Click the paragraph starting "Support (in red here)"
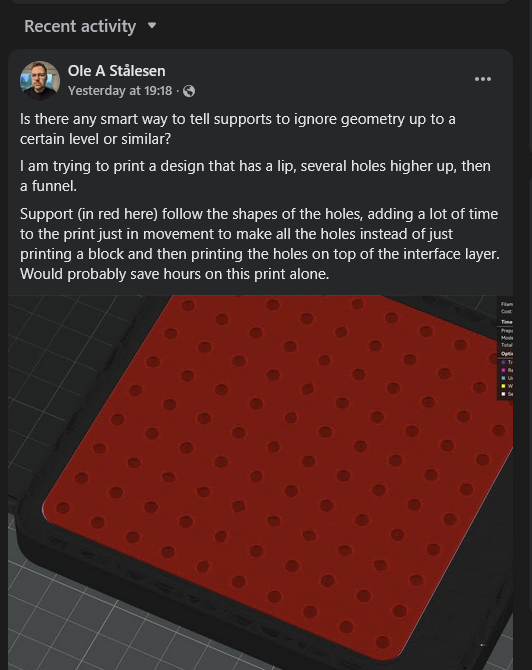This screenshot has width=532, height=670. [x=260, y=244]
